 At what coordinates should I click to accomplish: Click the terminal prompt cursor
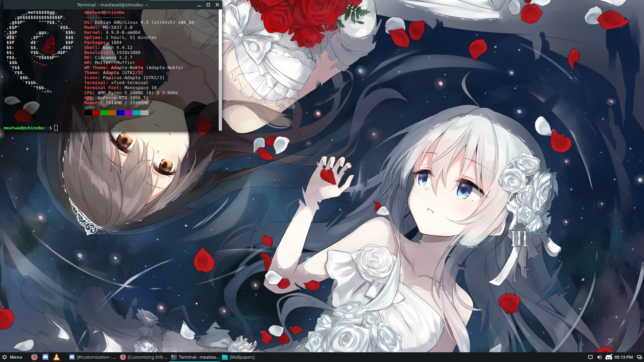pyautogui.click(x=56, y=128)
